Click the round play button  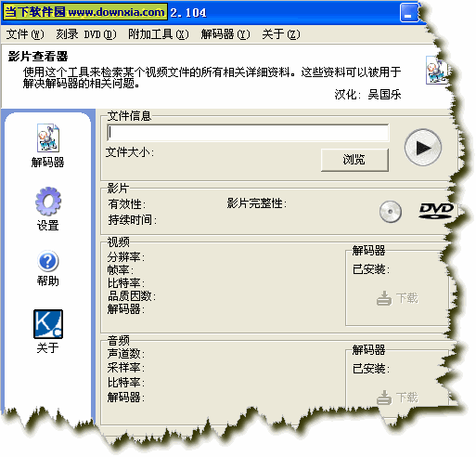423,148
